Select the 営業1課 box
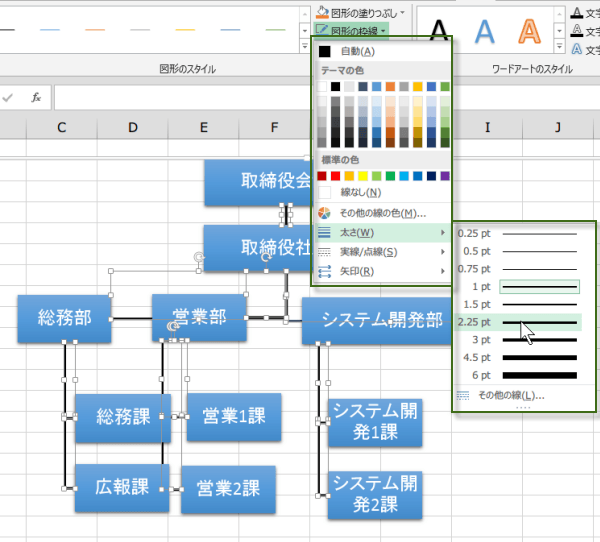 click(x=234, y=416)
